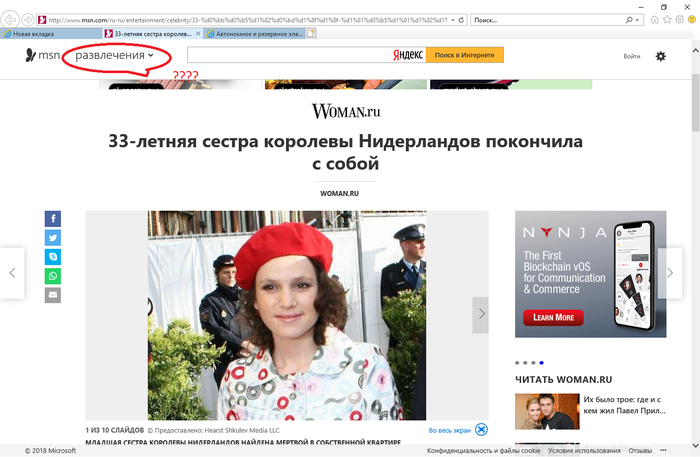Image resolution: width=700 pixels, height=457 pixels.
Task: Click ЧИТАТЬ WOMAN.RU heading
Action: pos(563,380)
